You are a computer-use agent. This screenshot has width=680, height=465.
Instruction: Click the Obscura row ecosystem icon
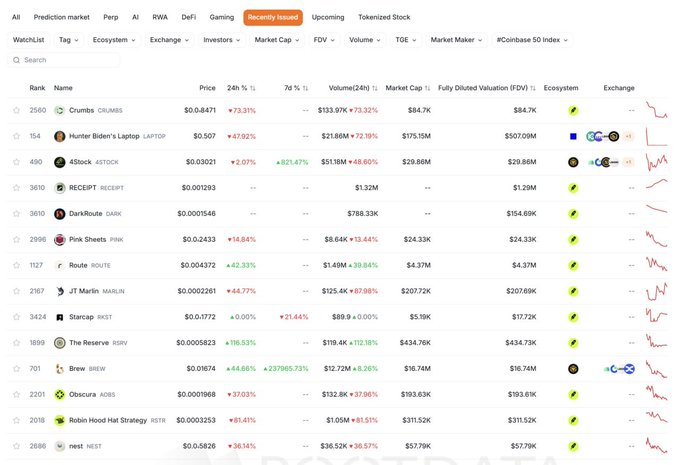tap(573, 394)
